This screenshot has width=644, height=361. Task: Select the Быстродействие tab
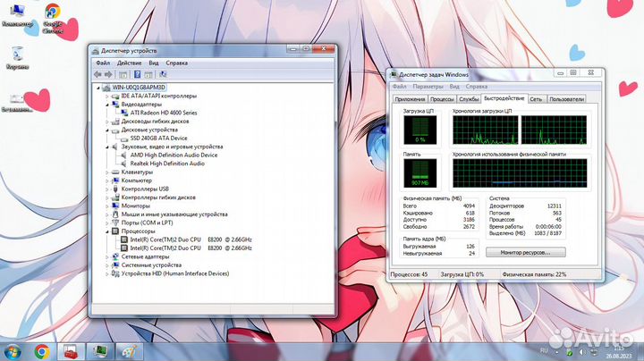click(504, 98)
